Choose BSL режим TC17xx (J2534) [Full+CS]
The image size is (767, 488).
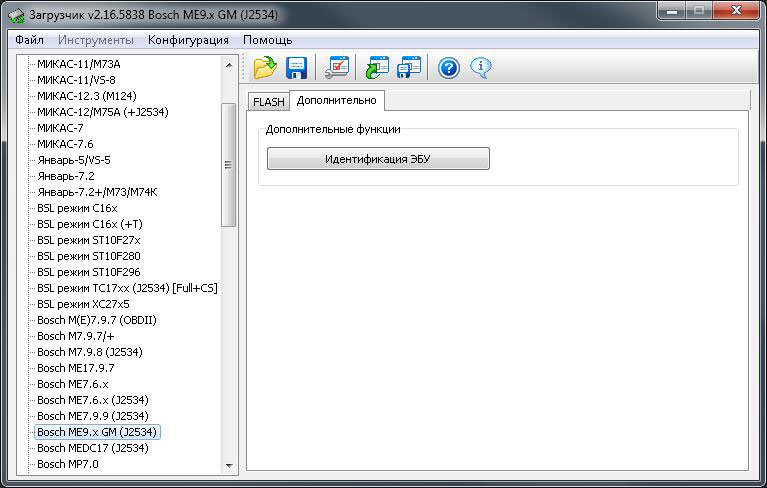(x=127, y=288)
